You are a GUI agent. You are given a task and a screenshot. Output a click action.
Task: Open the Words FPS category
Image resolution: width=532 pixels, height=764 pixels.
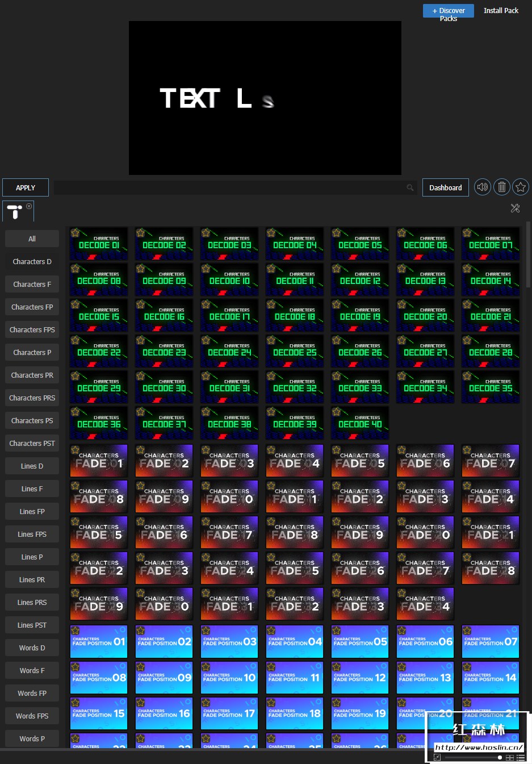pos(32,716)
